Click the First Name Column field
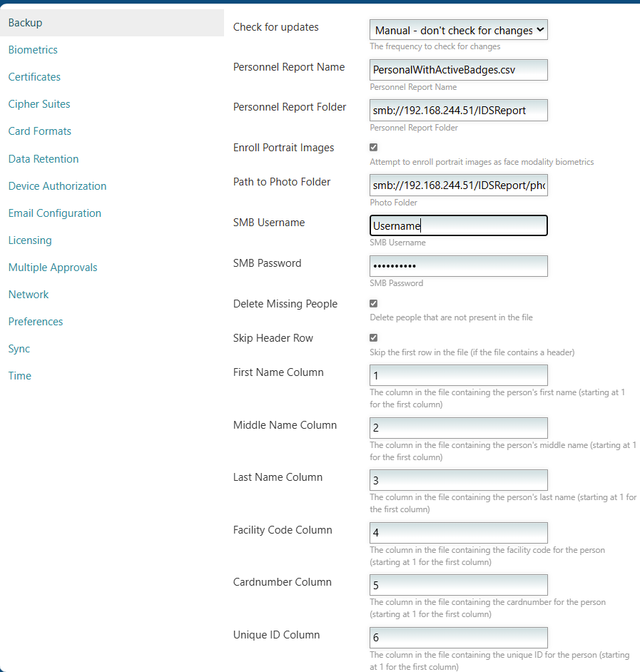This screenshot has width=640, height=672. tap(458, 375)
